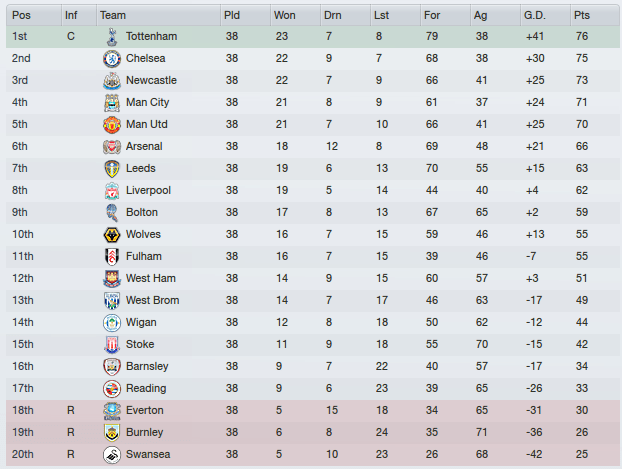Click the Tottenham club badge icon
Viewport: 622px width, 469px height.
[111, 36]
